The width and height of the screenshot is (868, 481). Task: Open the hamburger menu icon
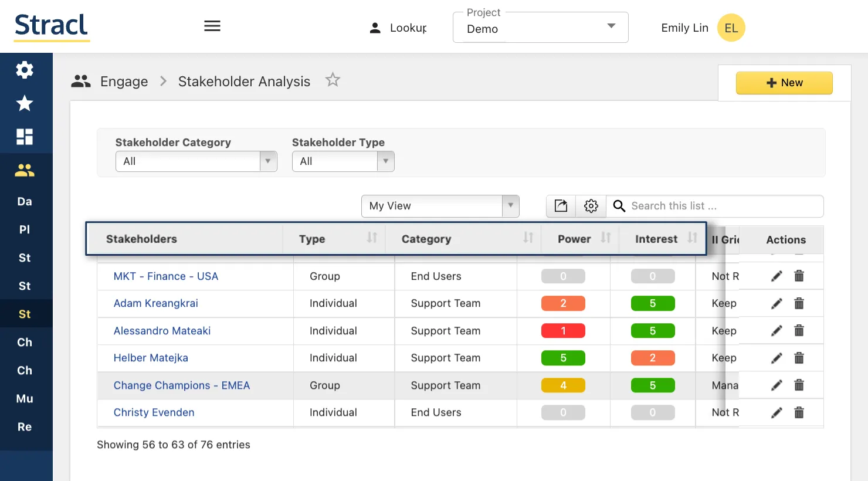click(x=212, y=26)
